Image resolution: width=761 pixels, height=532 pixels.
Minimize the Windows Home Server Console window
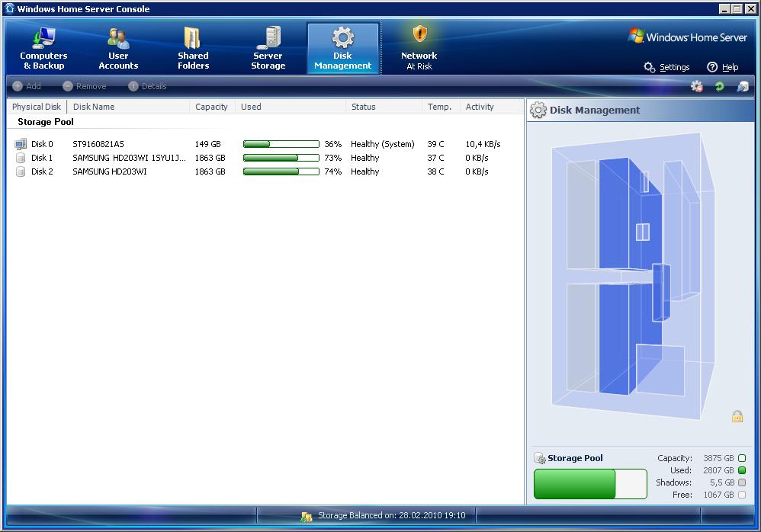coord(724,8)
